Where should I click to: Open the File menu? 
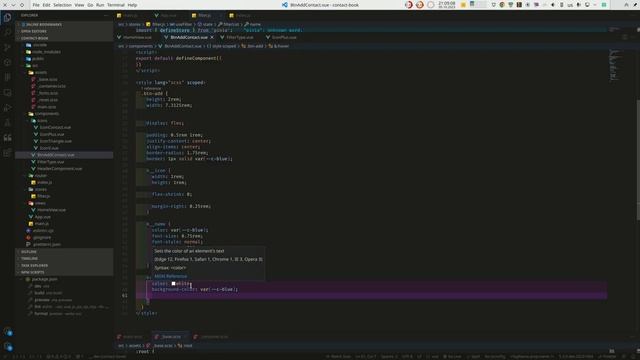pyautogui.click(x=36, y=5)
